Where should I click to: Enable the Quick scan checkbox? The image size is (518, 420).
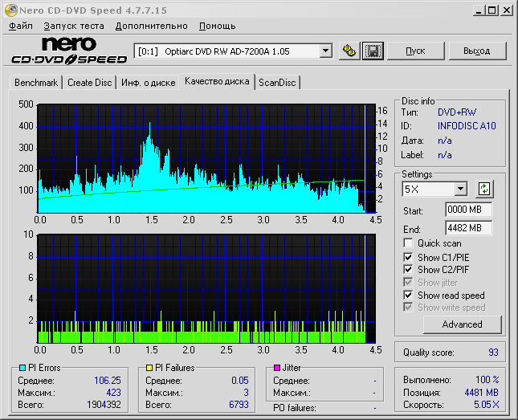point(410,243)
